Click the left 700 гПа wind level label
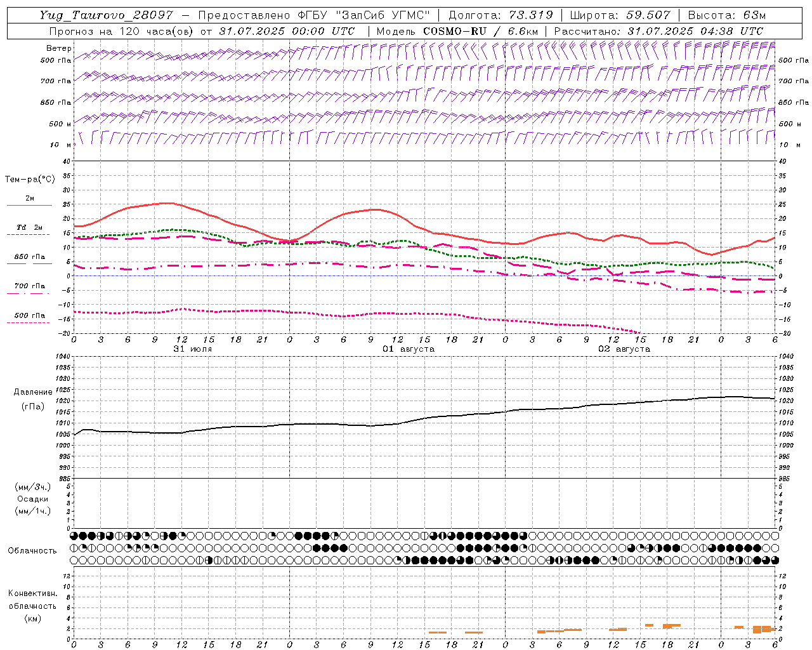 tap(56, 81)
